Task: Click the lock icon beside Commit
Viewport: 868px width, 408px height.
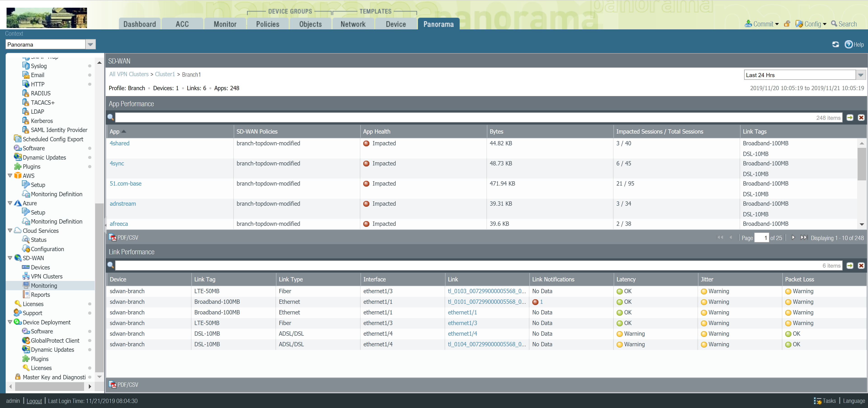Action: (787, 24)
